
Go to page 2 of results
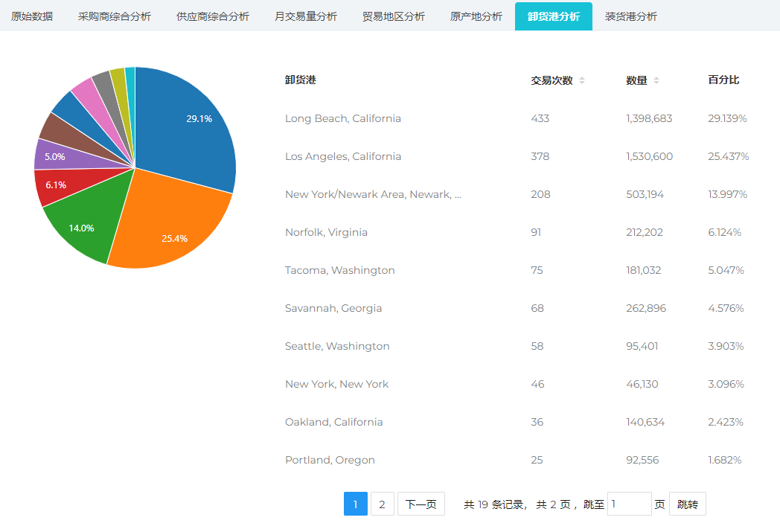[x=382, y=504]
